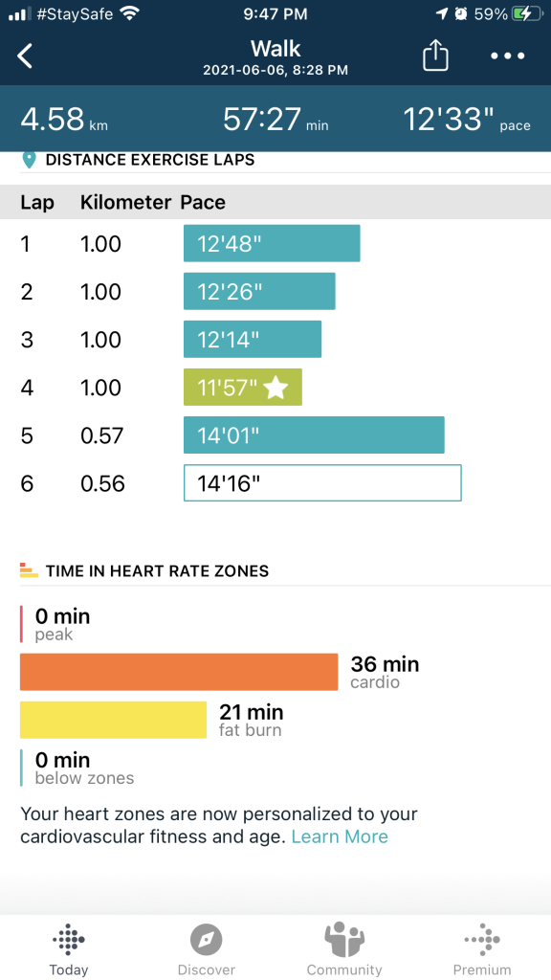Image resolution: width=551 pixels, height=980 pixels.
Task: Tap the star on lap 4 pace
Action: point(275,388)
